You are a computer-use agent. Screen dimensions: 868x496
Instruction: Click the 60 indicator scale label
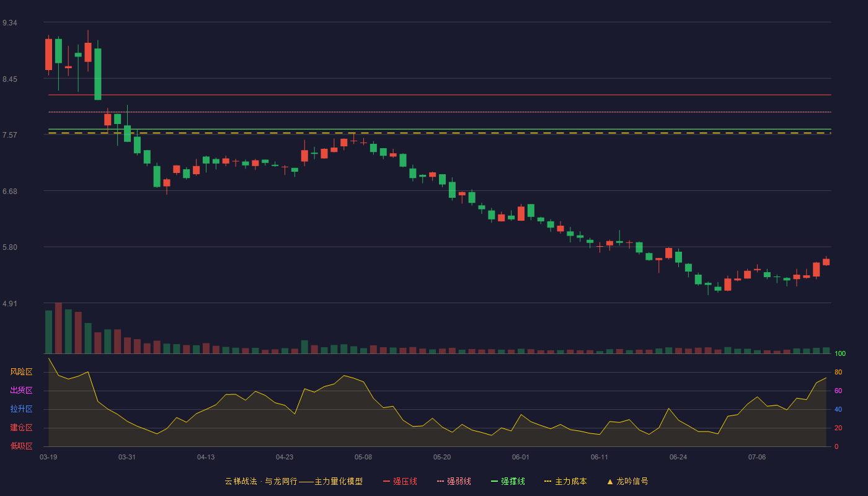click(x=838, y=391)
